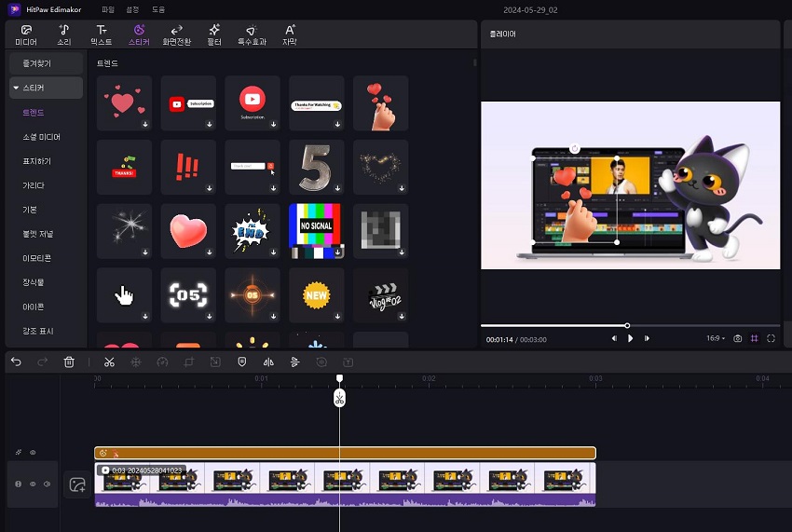Toggle visibility eye on the sticker track
Viewport: 792px width, 532px height.
[x=33, y=453]
